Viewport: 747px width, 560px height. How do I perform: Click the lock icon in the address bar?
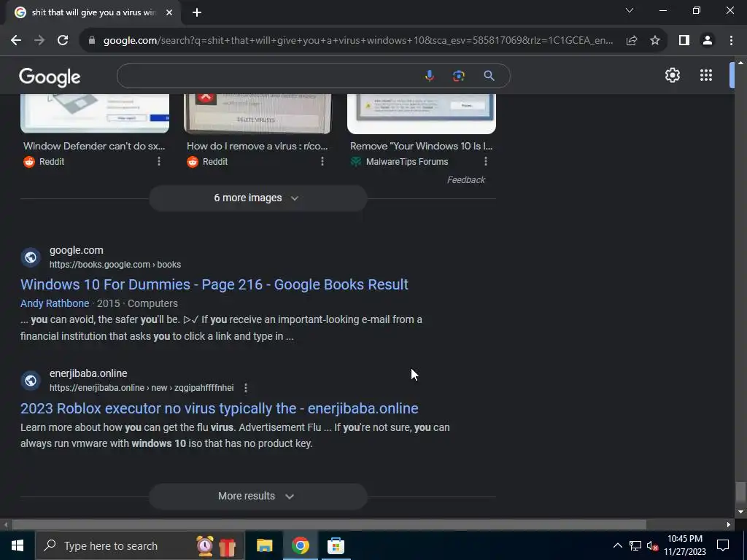point(92,41)
